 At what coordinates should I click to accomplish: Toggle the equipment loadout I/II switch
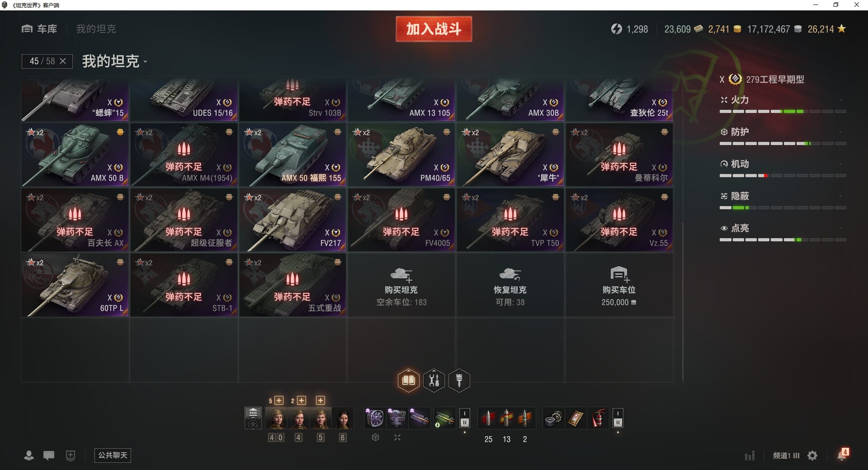pos(464,418)
